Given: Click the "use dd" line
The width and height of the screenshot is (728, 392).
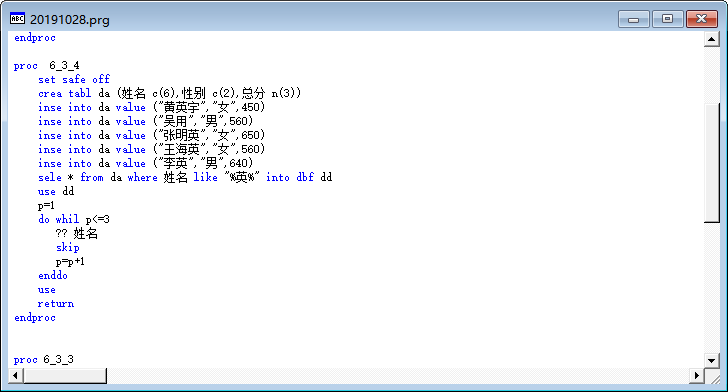Looking at the screenshot, I should click(x=56, y=191).
